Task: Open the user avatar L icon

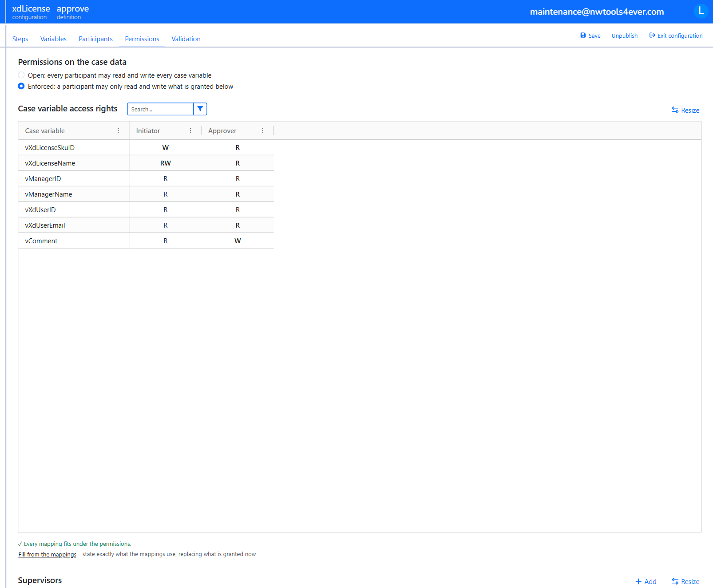Action: click(x=701, y=11)
